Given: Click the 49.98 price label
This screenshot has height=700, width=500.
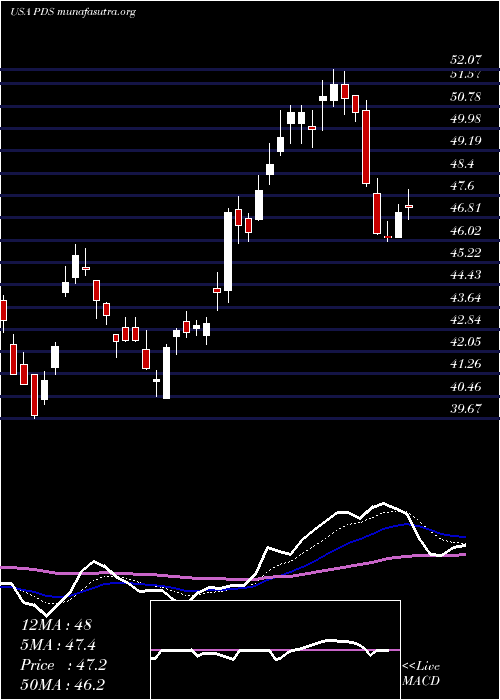Looking at the screenshot, I should coord(466,119).
